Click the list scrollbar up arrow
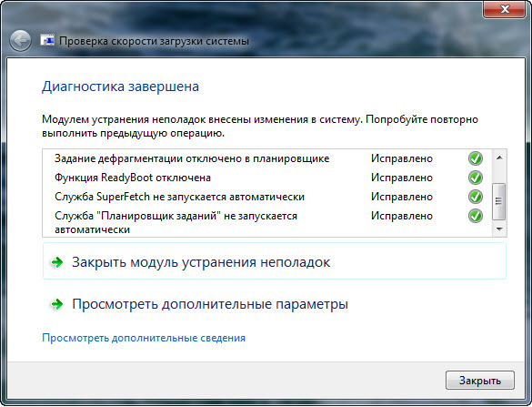The image size is (532, 407). [499, 158]
